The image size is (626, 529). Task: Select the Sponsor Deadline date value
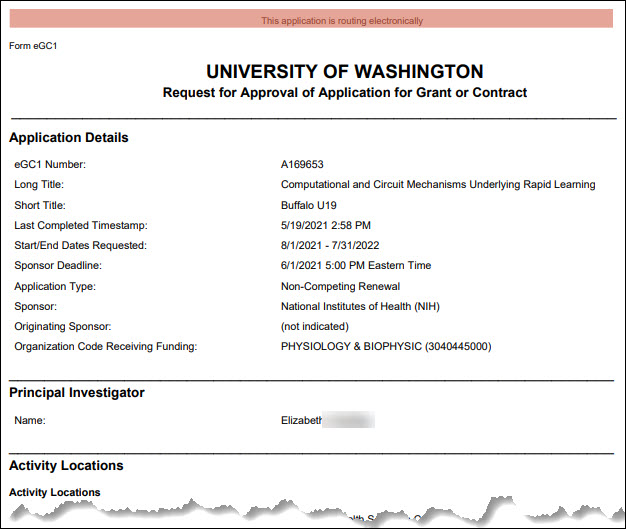(x=356, y=265)
